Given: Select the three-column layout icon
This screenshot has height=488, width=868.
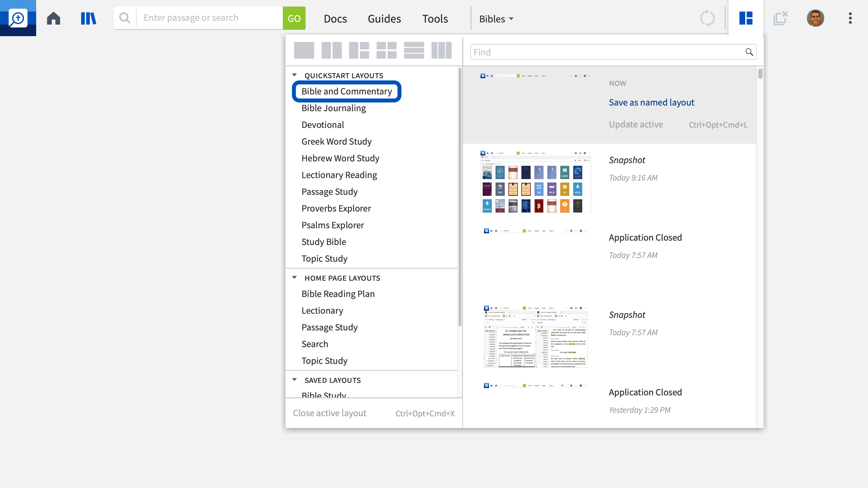Looking at the screenshot, I should 441,51.
